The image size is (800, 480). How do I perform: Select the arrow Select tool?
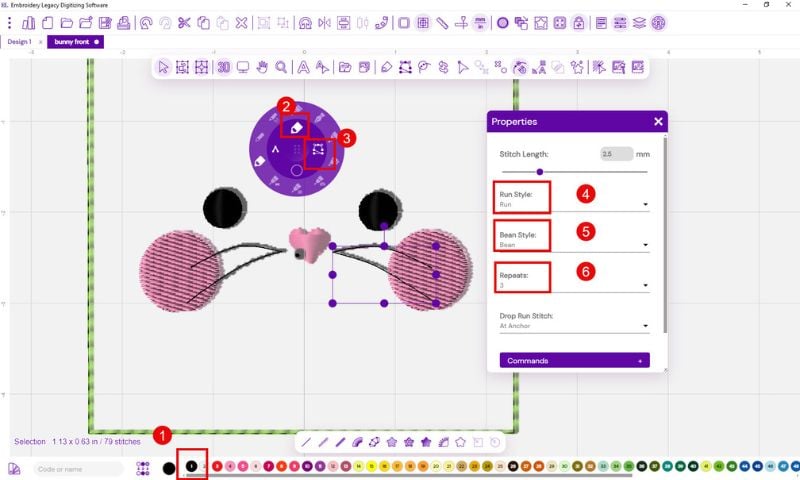point(165,67)
